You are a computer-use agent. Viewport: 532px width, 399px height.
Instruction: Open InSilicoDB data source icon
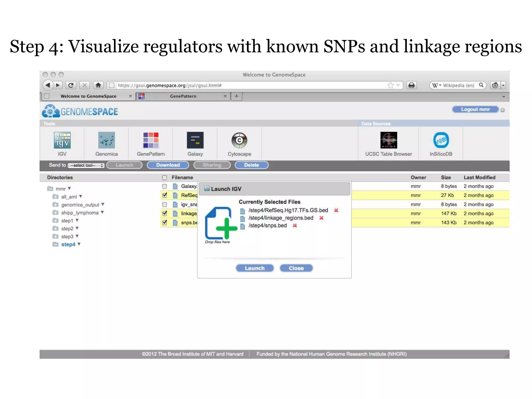[x=441, y=140]
